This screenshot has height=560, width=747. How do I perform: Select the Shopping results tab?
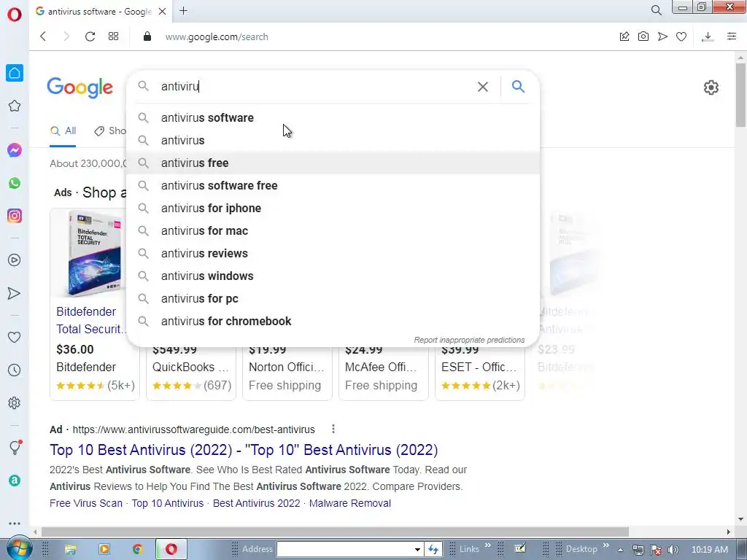111,131
